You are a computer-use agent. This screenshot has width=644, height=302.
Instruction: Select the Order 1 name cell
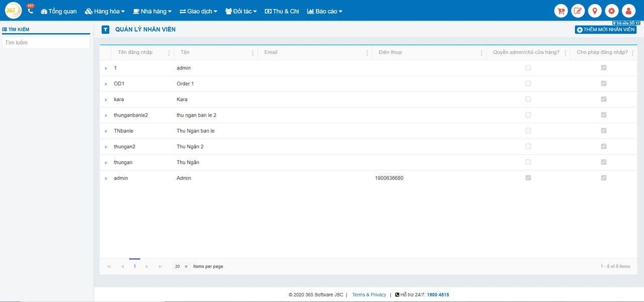[x=185, y=84]
